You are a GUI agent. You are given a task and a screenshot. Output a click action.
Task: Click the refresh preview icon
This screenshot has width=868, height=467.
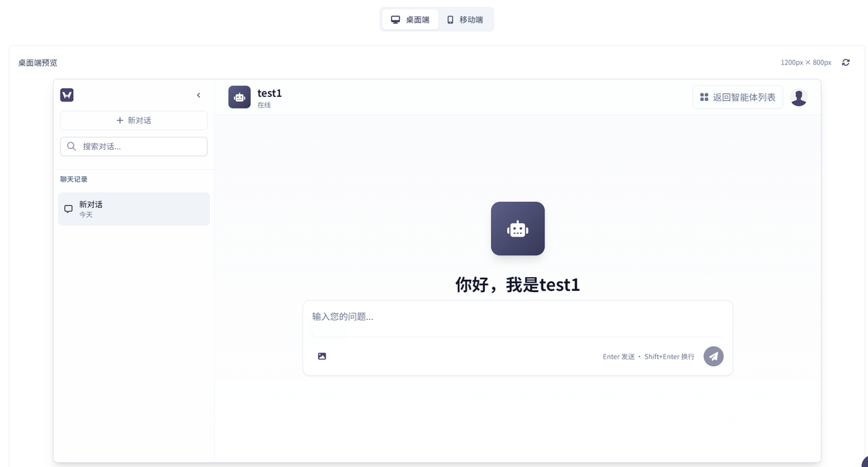tap(846, 62)
